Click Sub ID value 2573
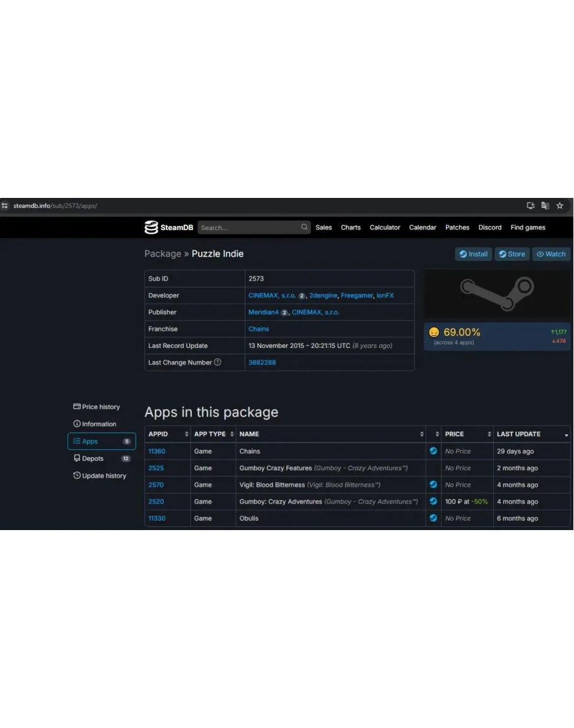 coord(255,279)
